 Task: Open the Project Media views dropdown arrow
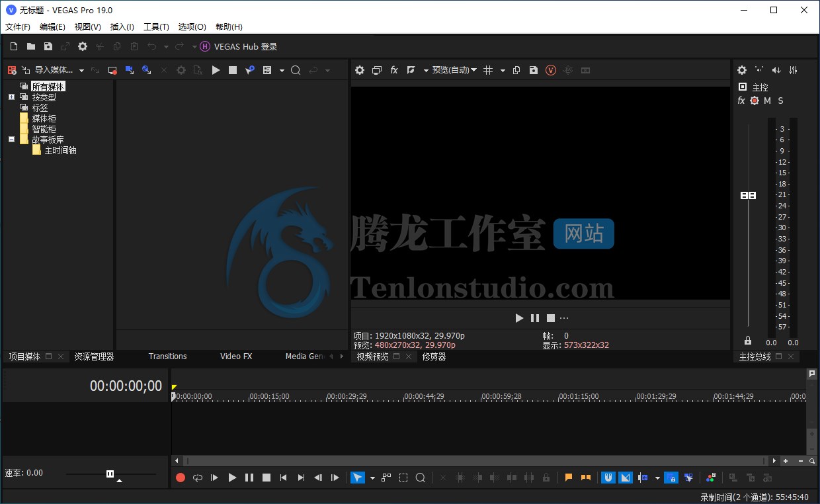coord(282,70)
